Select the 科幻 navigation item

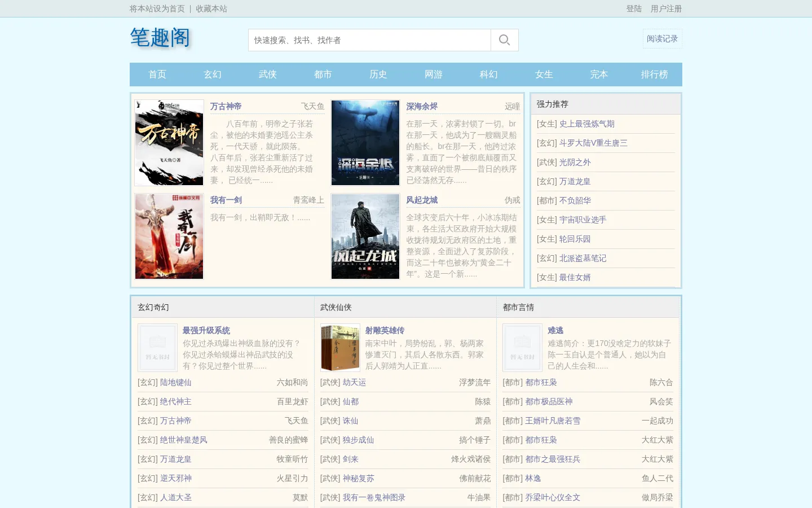coord(489,75)
